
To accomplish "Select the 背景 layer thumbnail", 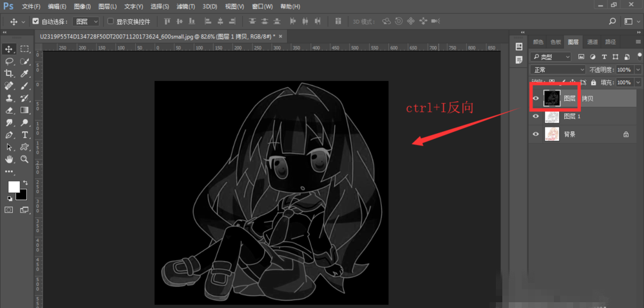I will (551, 134).
